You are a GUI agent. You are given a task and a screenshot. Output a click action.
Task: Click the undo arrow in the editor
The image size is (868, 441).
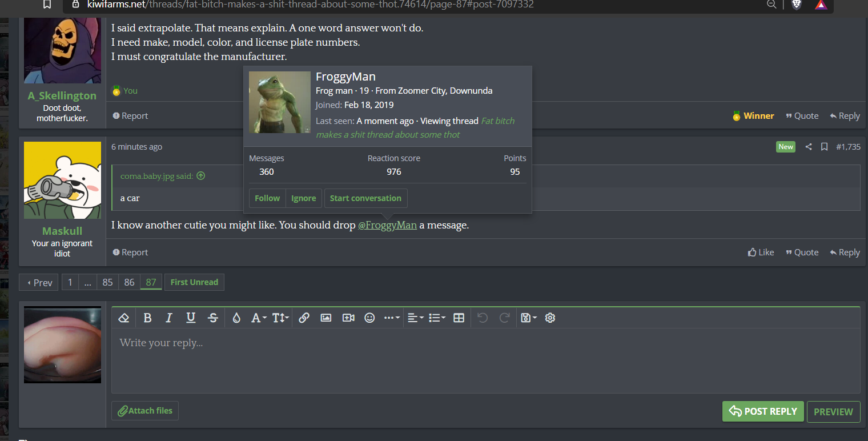(x=483, y=318)
